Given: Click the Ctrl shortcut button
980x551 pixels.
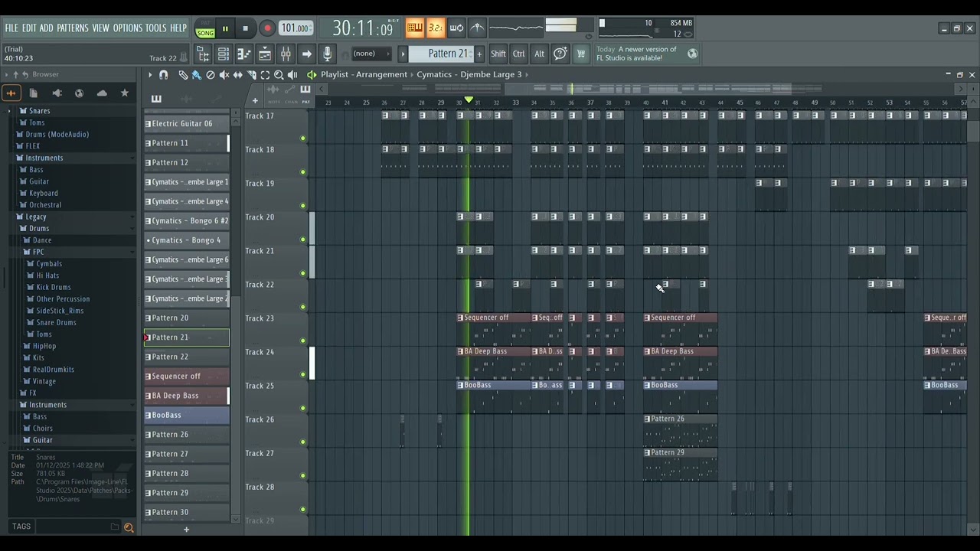Looking at the screenshot, I should [x=519, y=54].
